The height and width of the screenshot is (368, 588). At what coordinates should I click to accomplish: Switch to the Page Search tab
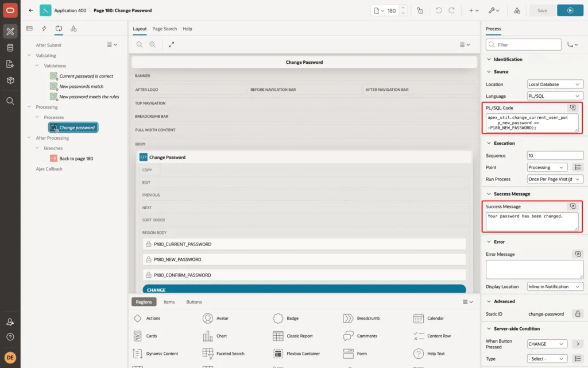[165, 29]
